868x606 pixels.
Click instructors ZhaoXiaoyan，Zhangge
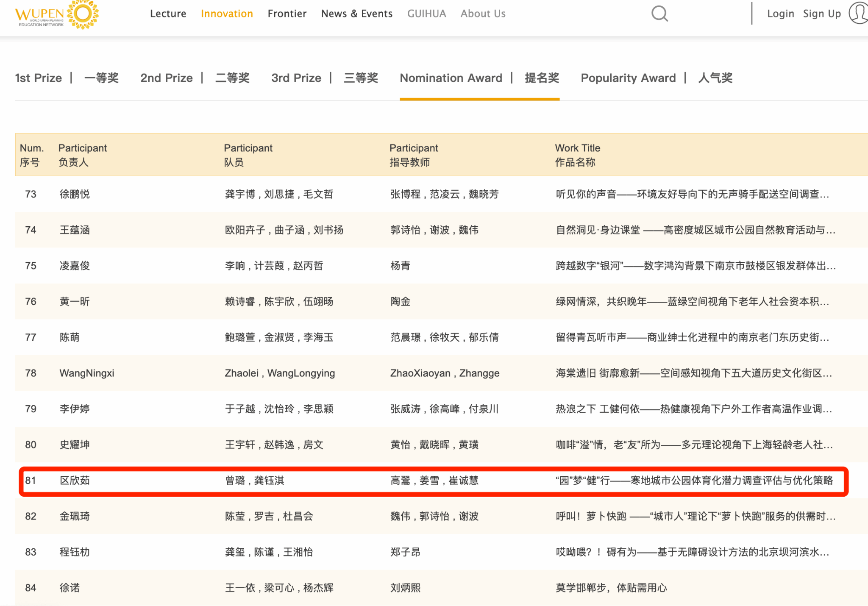click(445, 373)
